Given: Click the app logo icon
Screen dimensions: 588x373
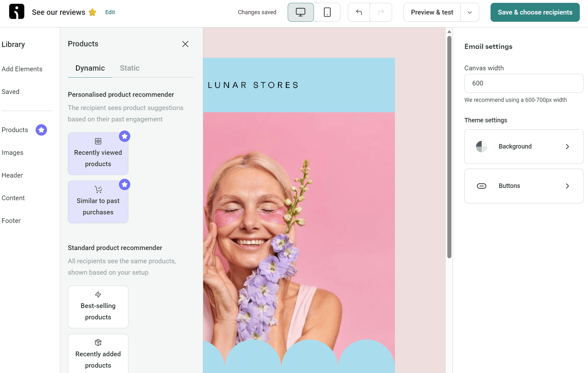Looking at the screenshot, I should (17, 12).
